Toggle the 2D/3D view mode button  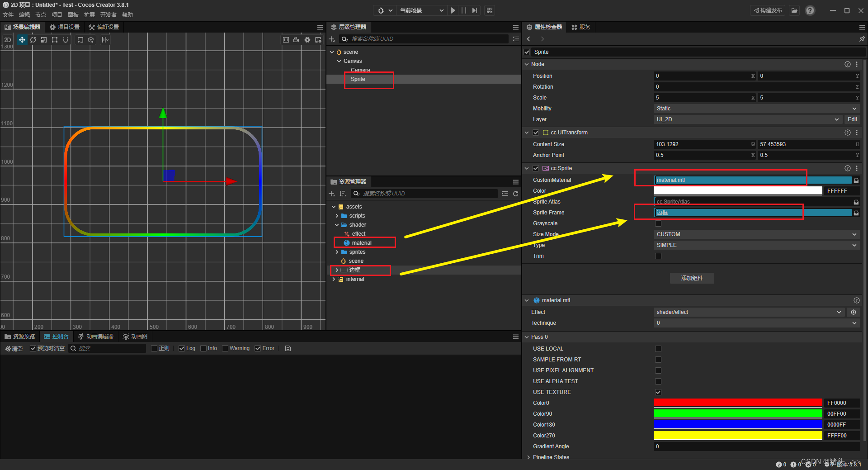[x=7, y=40]
